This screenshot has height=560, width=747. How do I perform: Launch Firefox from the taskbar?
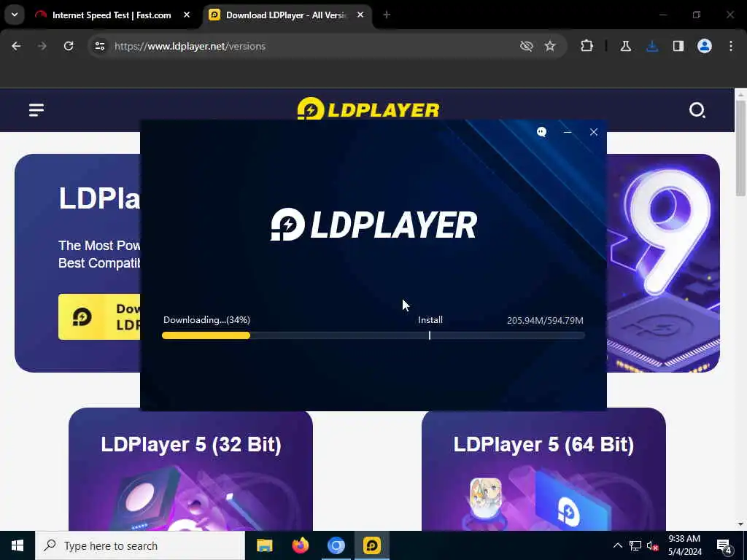(x=300, y=545)
